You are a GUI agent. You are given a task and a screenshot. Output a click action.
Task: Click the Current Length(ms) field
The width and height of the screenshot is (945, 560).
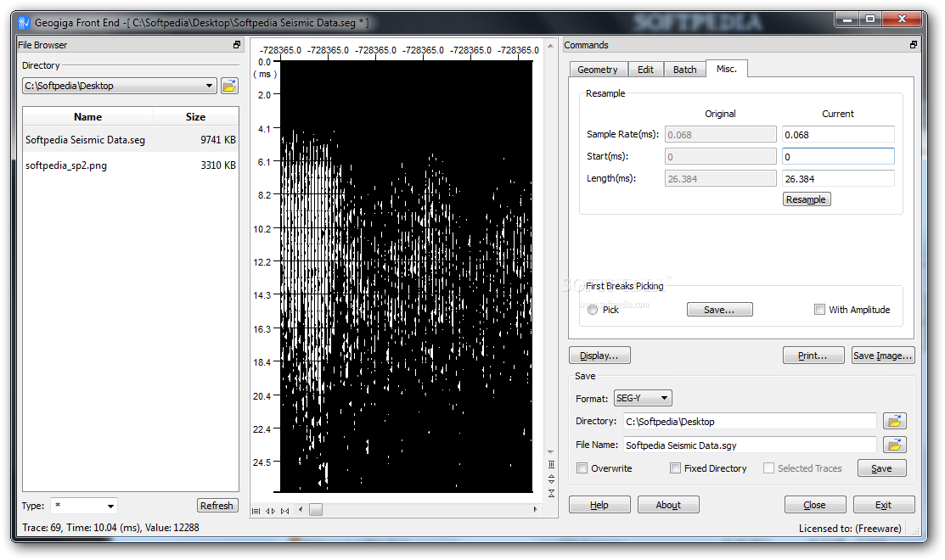point(838,179)
